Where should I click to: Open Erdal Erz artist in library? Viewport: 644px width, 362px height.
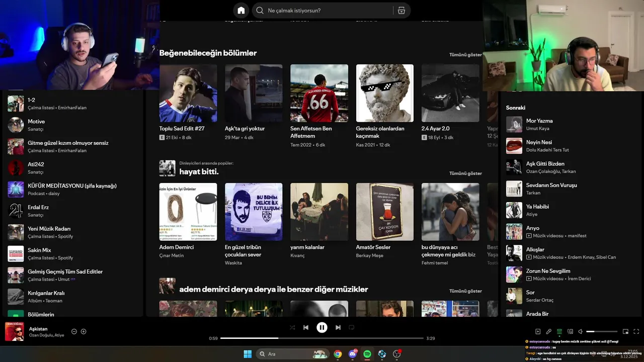[x=73, y=211]
